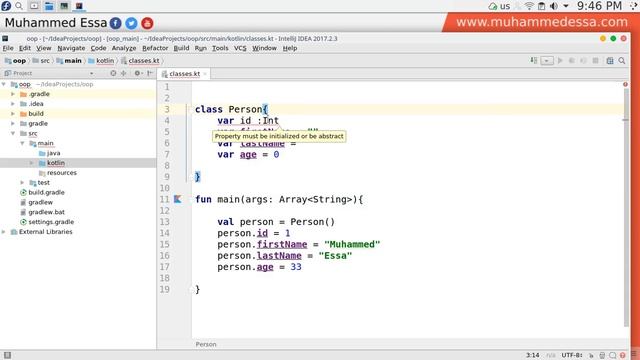Expand the .gradle folder
The height and width of the screenshot is (360, 640).
[x=13, y=94]
